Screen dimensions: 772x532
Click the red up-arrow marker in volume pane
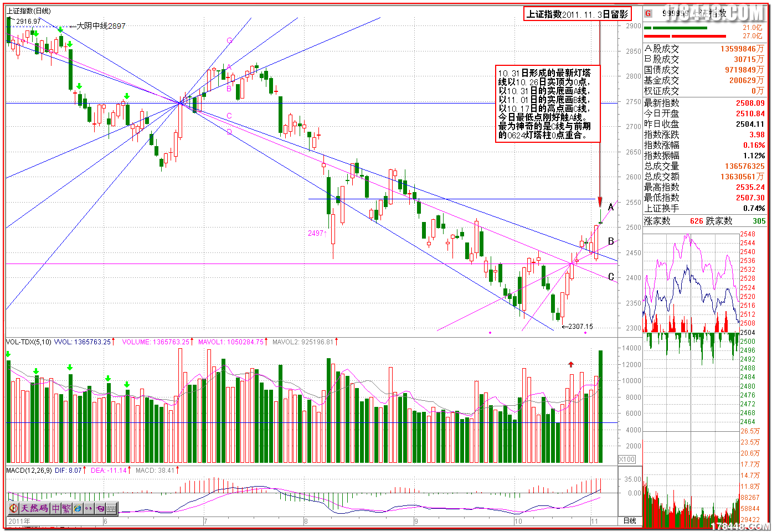pos(571,364)
